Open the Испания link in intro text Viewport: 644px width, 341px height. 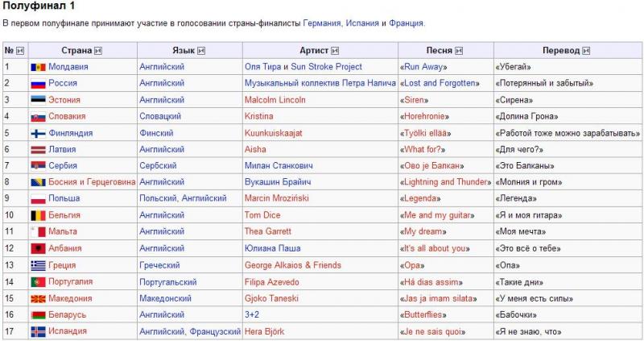click(x=362, y=23)
